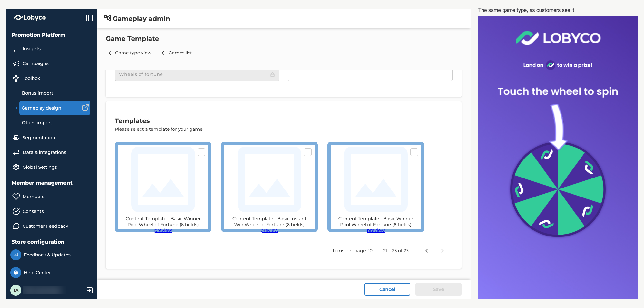Click the Save button

tap(438, 289)
